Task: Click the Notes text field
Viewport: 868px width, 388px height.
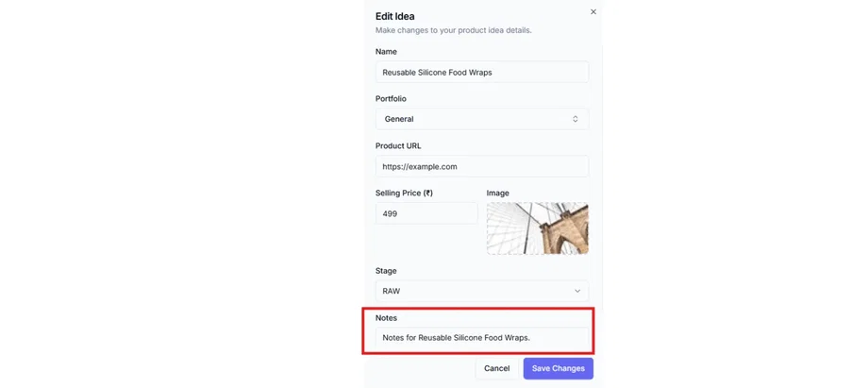Action: pos(481,337)
